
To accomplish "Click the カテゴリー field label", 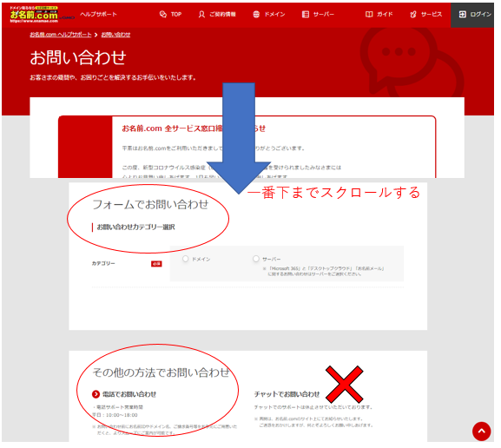I will point(103,263).
